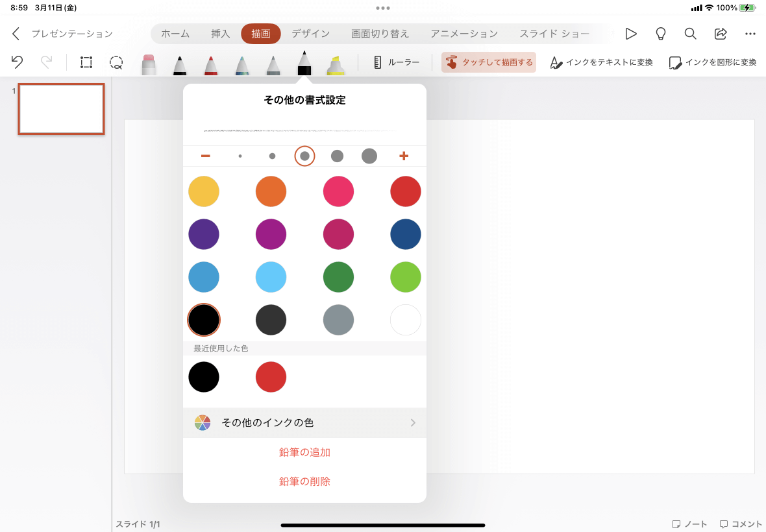Viewport: 766px width, 532px height.
Task: Open search with magnifier icon
Action: [690, 34]
